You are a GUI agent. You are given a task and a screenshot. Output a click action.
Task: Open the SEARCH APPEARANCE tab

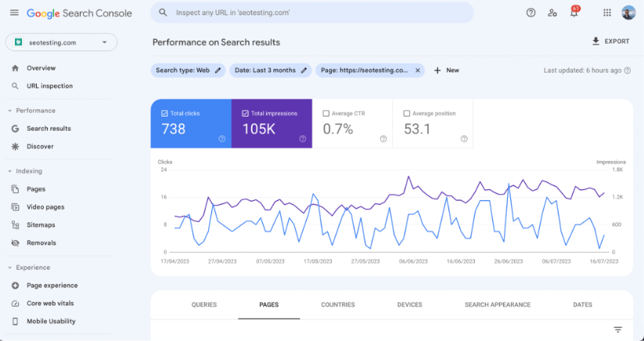[x=498, y=304]
